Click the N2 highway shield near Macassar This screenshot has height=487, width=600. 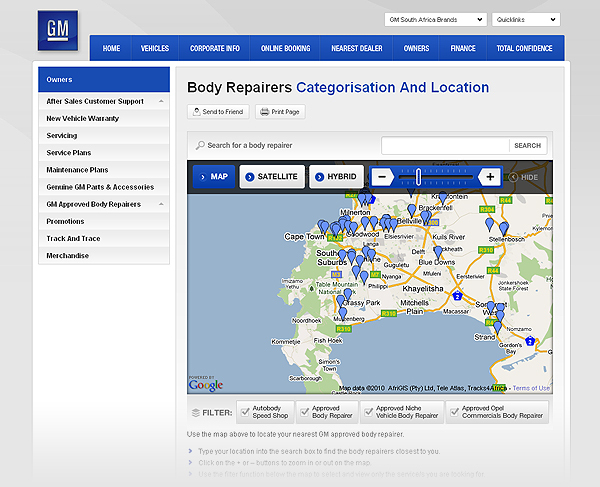tap(457, 295)
